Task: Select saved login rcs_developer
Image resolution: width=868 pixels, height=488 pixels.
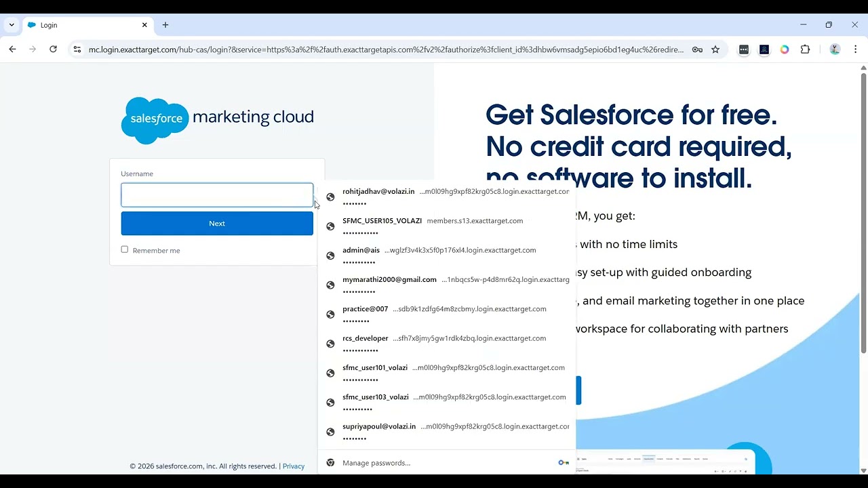Action: click(x=447, y=344)
